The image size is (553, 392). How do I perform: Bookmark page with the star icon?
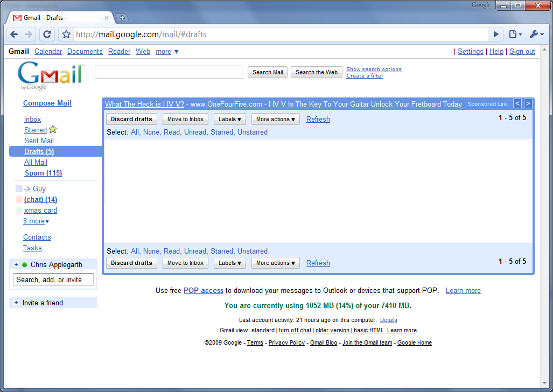[66, 34]
